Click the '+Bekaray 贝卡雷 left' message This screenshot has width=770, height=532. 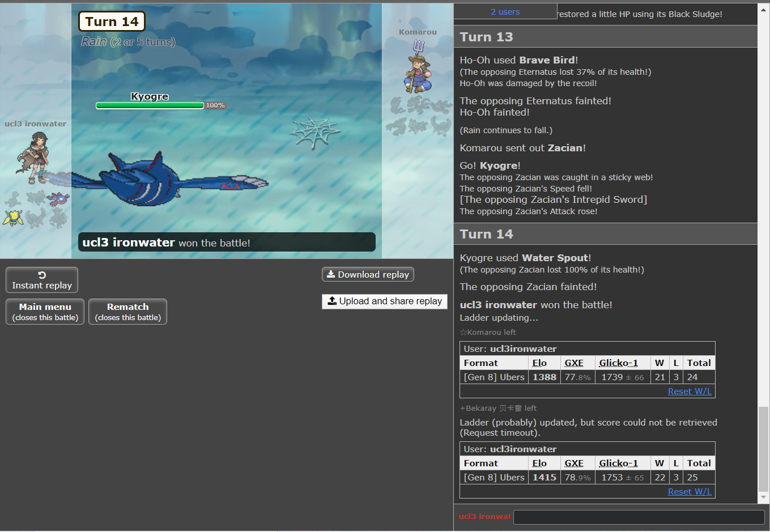point(498,408)
